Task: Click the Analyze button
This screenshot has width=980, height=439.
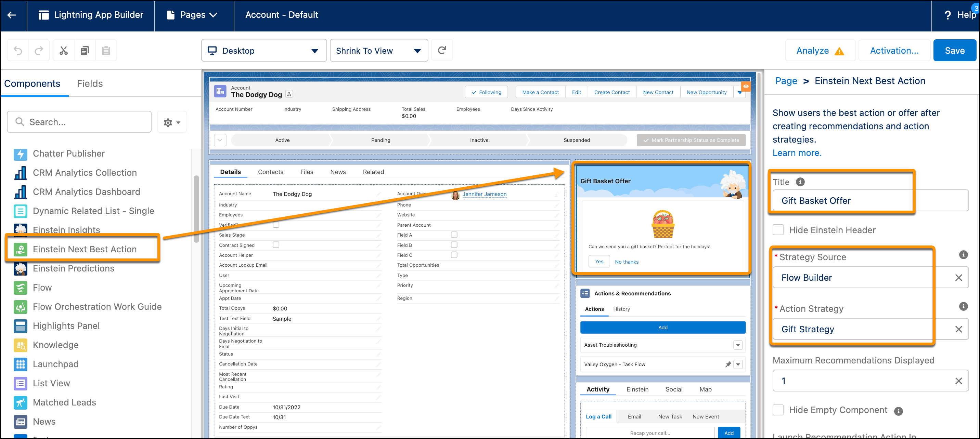Action: 820,51
